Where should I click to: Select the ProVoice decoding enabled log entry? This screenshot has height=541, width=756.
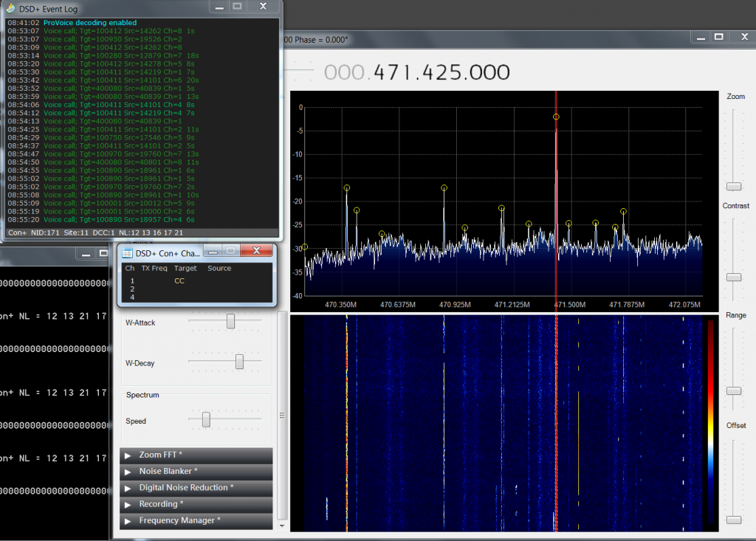[x=90, y=23]
